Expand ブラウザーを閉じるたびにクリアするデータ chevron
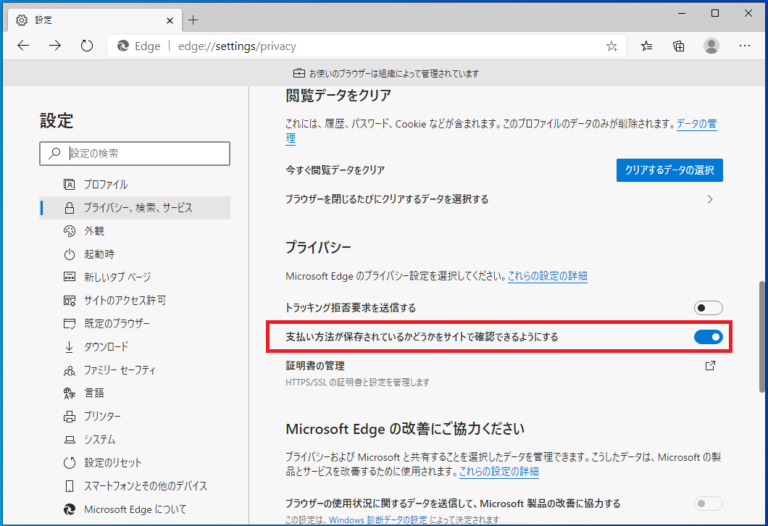Viewport: 768px width, 526px height. (x=710, y=199)
